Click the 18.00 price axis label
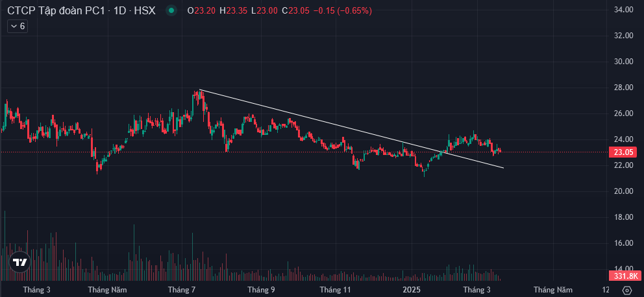The image size is (644, 297). (623, 217)
